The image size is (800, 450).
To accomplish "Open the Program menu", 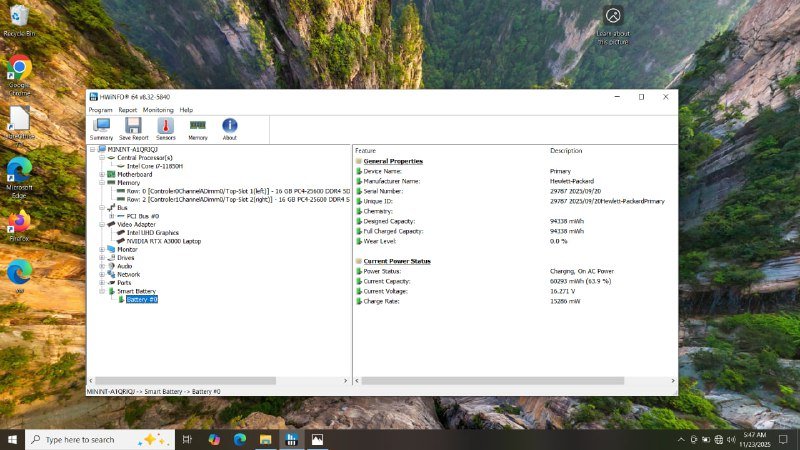I will pos(100,110).
